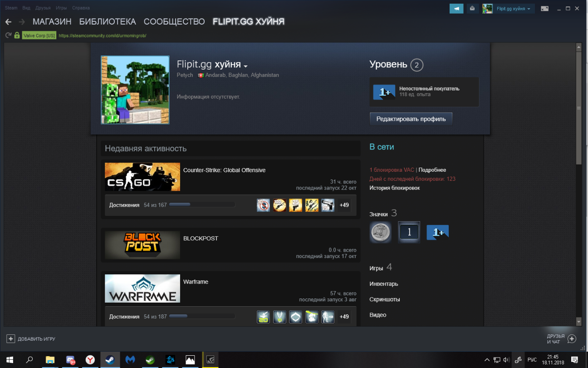Switch to Big Picture mode icon
588x368 pixels.
click(x=544, y=9)
